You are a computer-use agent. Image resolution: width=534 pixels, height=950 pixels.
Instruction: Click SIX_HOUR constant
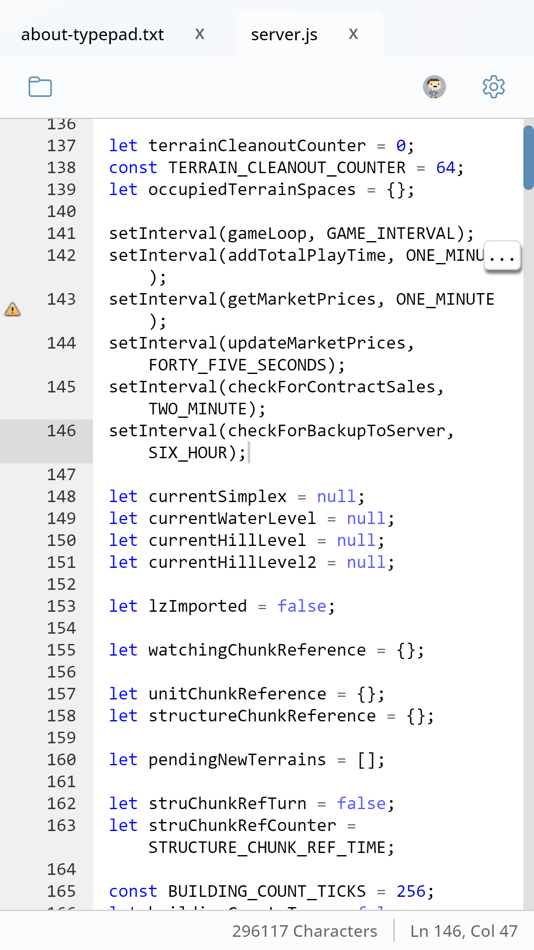[188, 453]
